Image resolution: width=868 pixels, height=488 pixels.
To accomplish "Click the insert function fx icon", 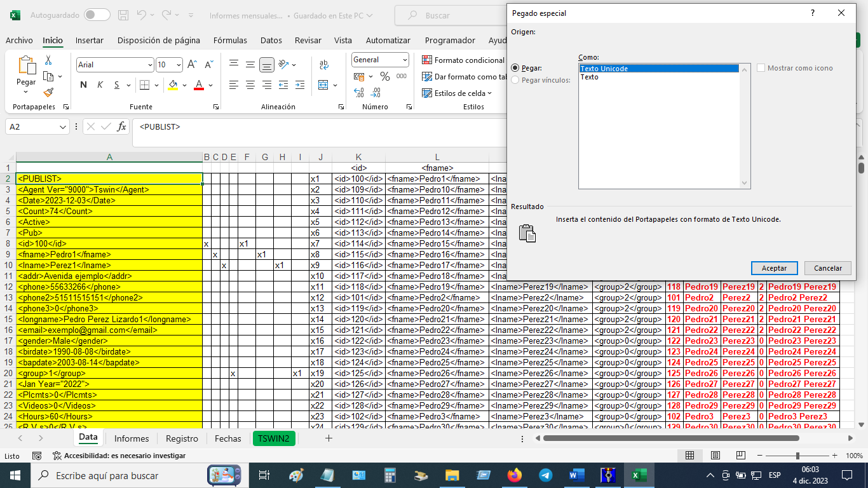I will [x=121, y=126].
